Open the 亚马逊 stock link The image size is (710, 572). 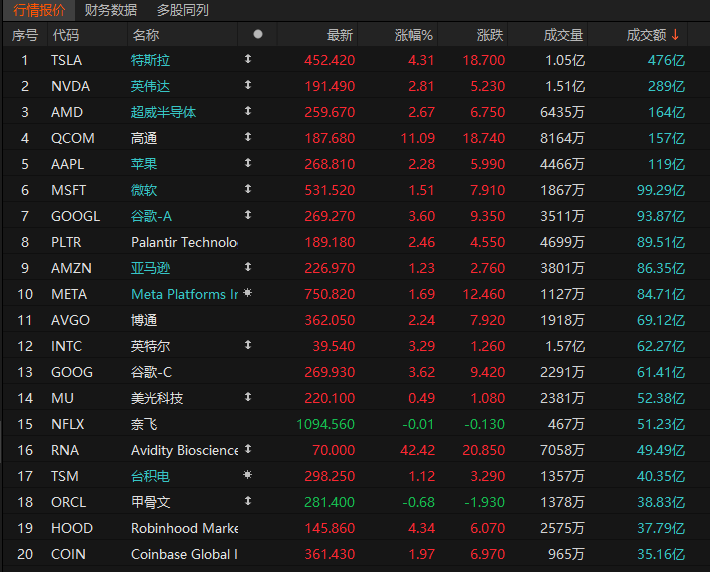[x=150, y=268]
